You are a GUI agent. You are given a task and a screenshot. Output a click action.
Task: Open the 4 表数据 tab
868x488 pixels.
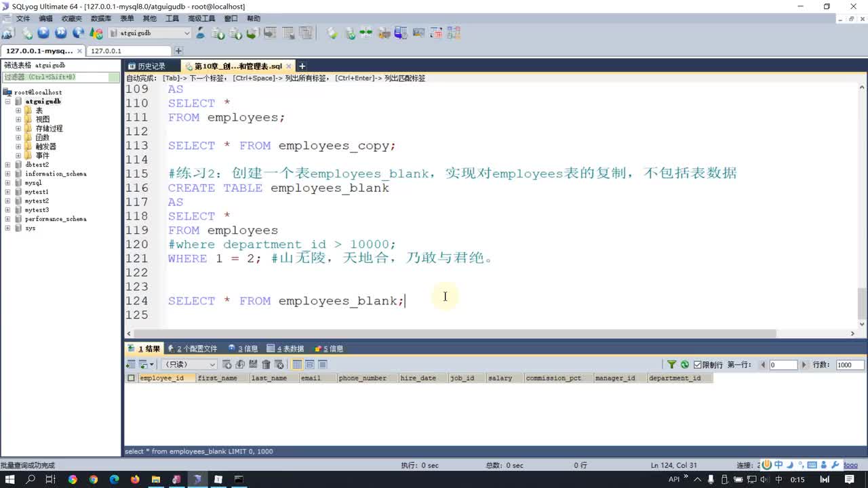[285, 348]
